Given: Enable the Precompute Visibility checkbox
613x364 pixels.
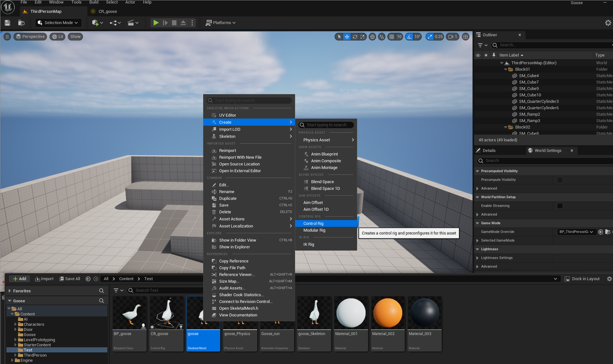Looking at the screenshot, I should pyautogui.click(x=560, y=180).
